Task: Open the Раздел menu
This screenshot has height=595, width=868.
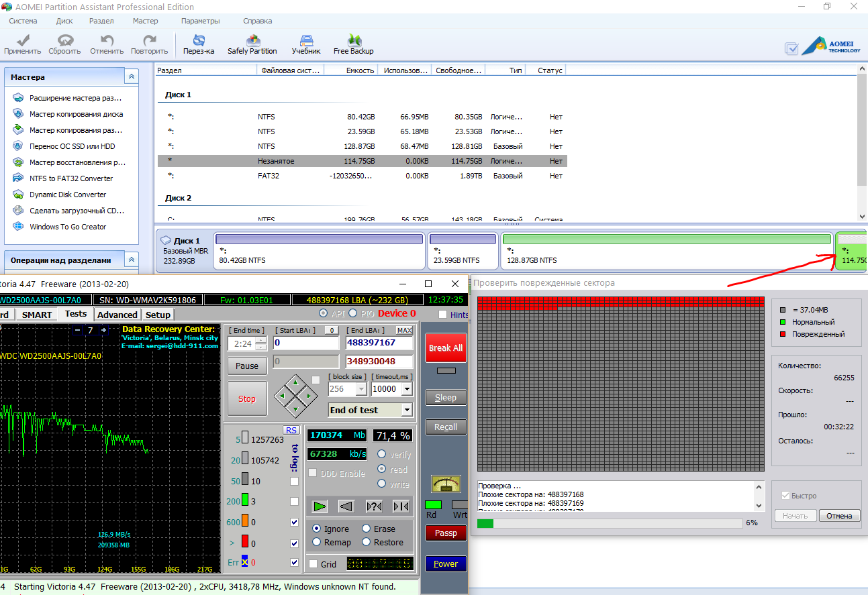Action: pyautogui.click(x=101, y=21)
